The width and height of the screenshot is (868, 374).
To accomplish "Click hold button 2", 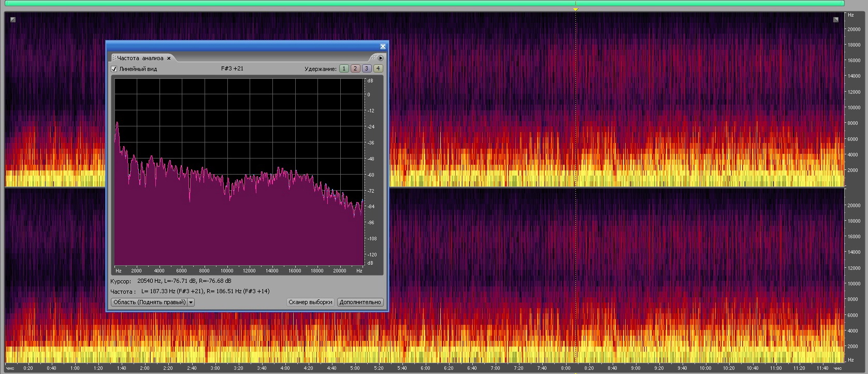I will [x=355, y=68].
